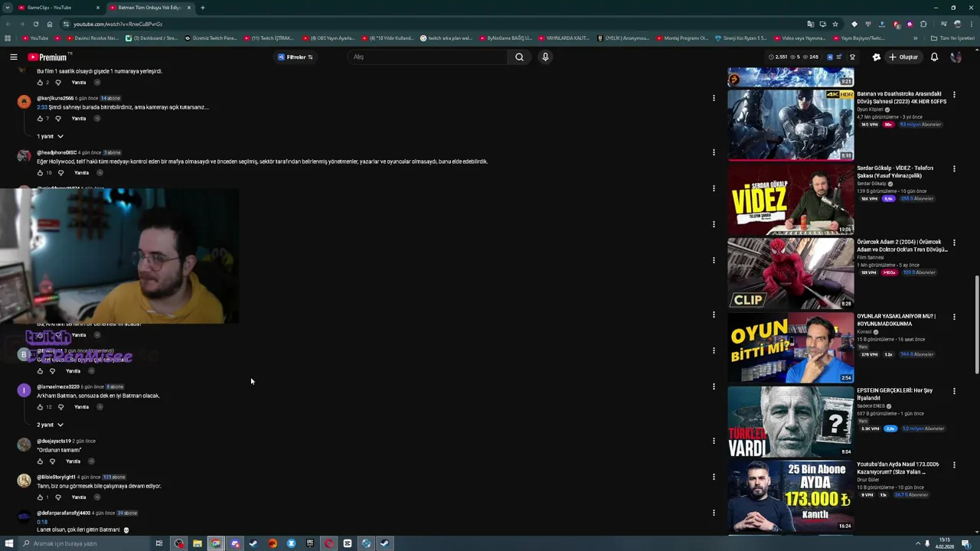Reply to the @headphoneDISC comment
The image size is (980, 551).
[81, 173]
